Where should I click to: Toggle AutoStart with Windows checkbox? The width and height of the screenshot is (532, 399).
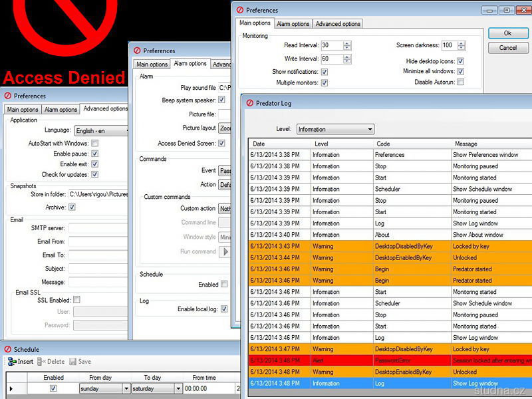(x=95, y=143)
